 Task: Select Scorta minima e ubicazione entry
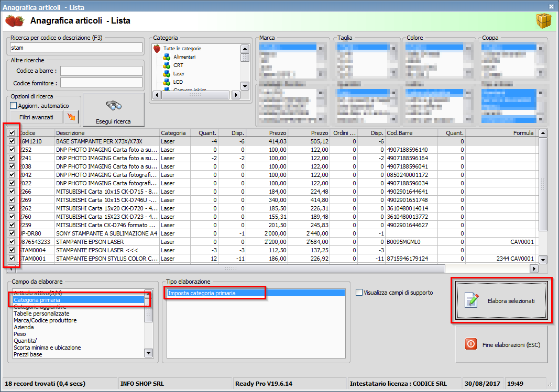[47, 347]
